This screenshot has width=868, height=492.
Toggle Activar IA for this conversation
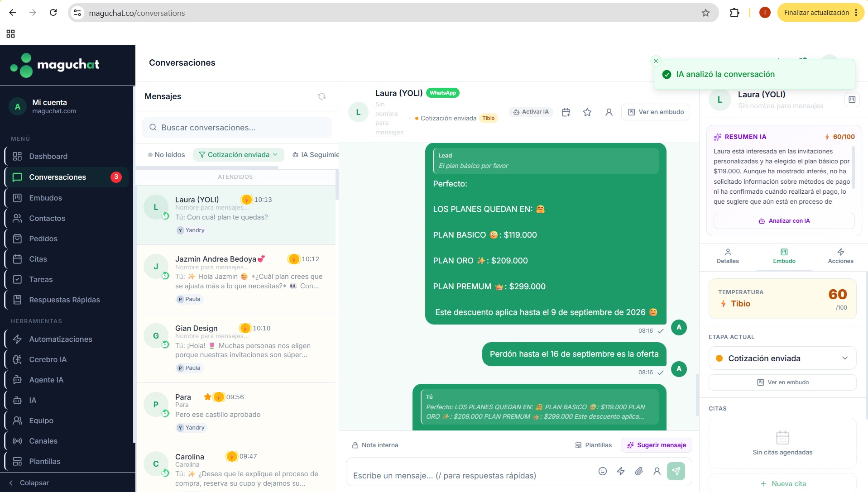[x=531, y=112]
